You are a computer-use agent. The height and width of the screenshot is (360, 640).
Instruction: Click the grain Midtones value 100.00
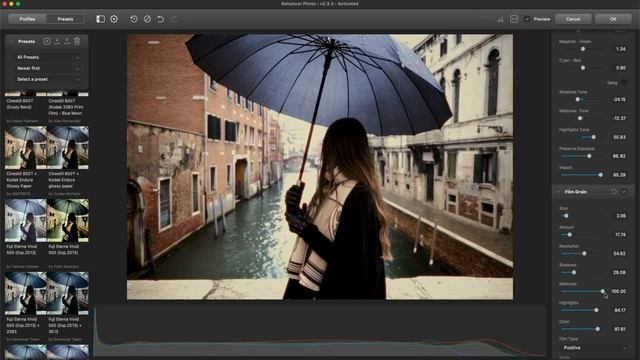tap(618, 291)
